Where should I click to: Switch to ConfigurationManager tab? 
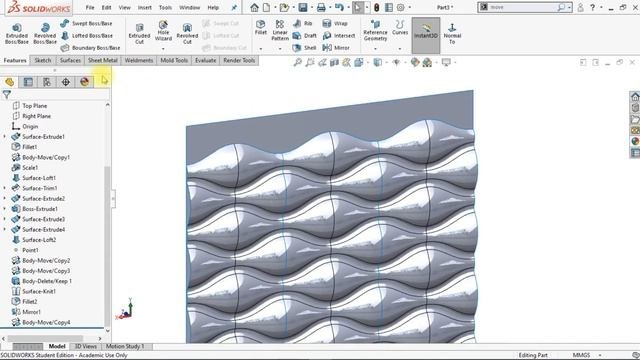tap(47, 82)
